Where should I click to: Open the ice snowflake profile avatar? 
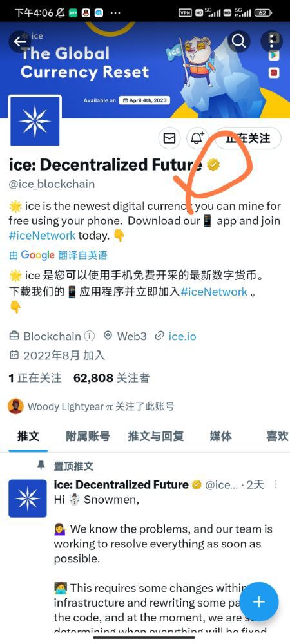pos(35,122)
